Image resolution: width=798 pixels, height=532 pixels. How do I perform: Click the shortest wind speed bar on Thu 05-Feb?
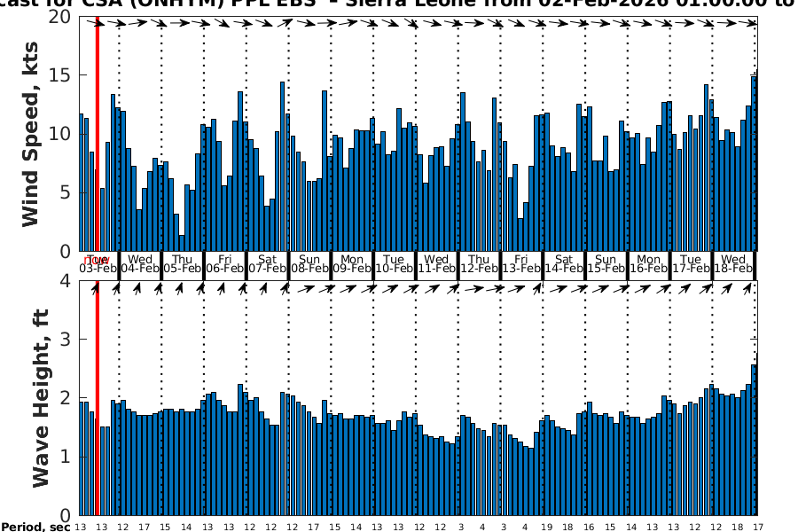pyautogui.click(x=182, y=243)
